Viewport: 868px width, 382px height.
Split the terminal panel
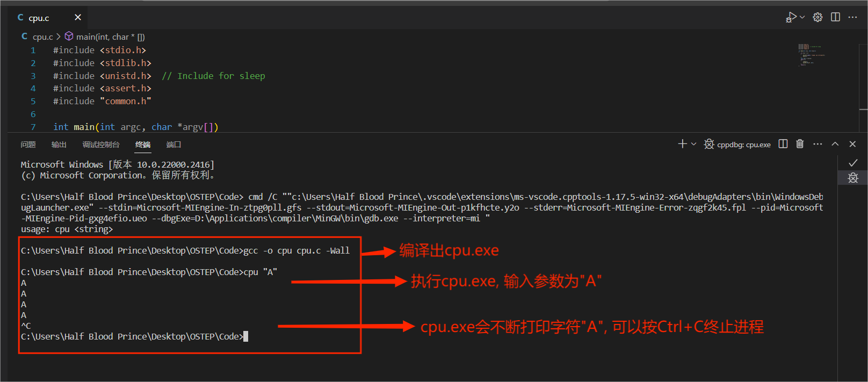click(x=783, y=144)
